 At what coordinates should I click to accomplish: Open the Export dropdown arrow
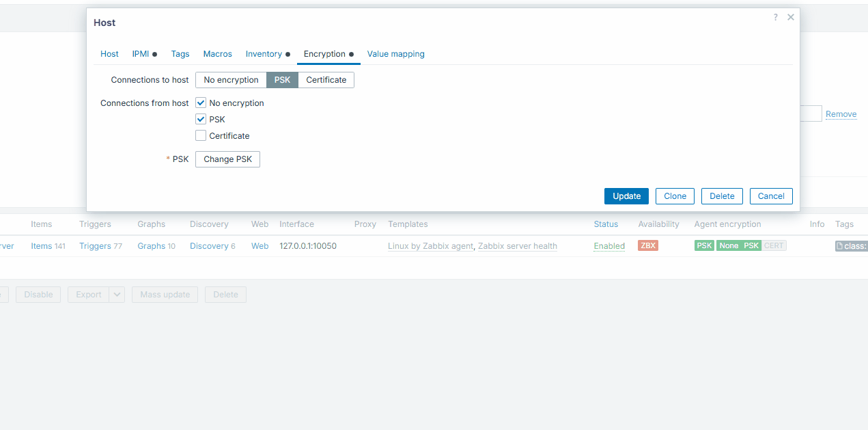[x=117, y=295]
